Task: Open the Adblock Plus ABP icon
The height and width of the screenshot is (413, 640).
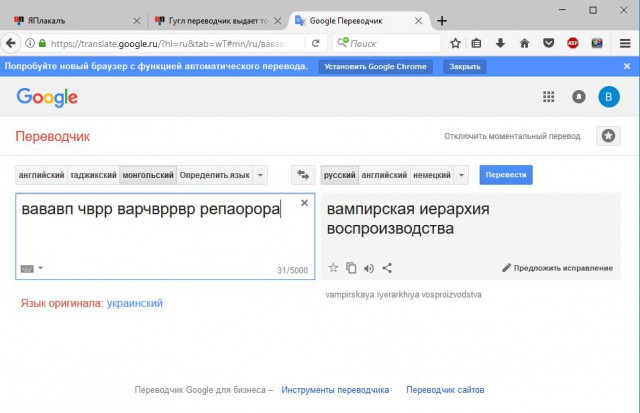Action: (x=573, y=43)
